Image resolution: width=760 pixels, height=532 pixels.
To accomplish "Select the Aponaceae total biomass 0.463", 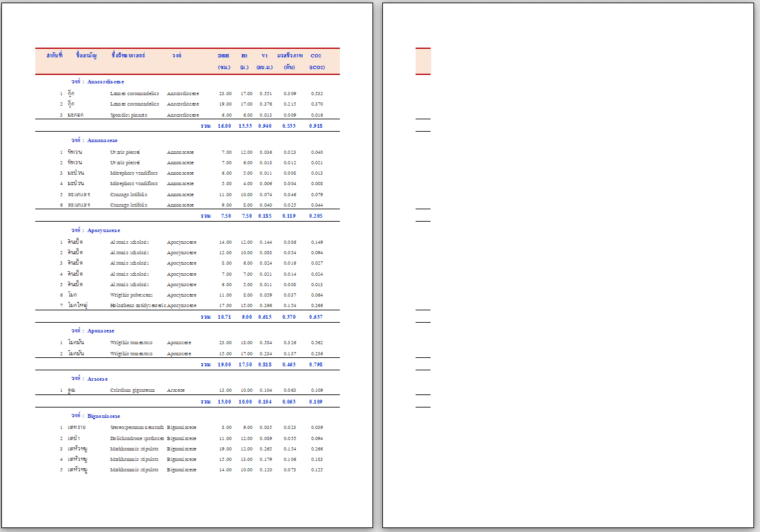I will pos(289,365).
